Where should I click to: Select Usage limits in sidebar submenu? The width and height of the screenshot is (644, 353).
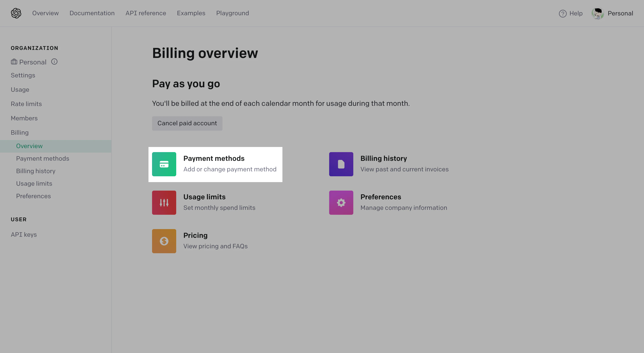coord(34,184)
